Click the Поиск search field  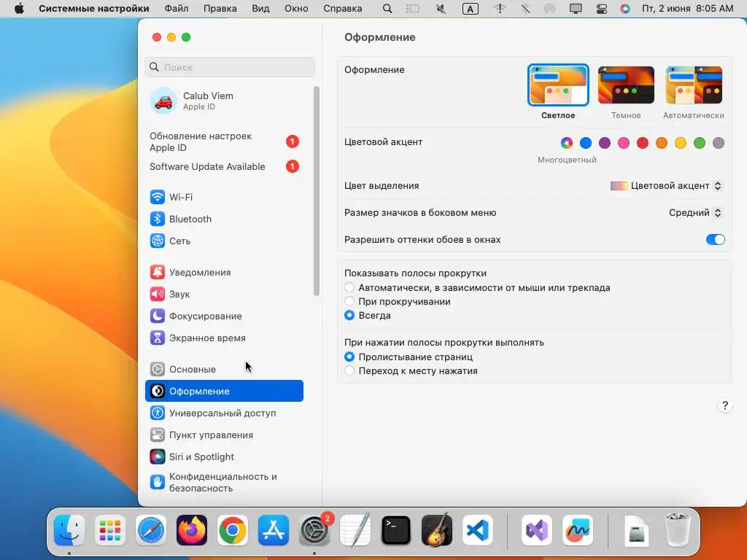coord(230,67)
